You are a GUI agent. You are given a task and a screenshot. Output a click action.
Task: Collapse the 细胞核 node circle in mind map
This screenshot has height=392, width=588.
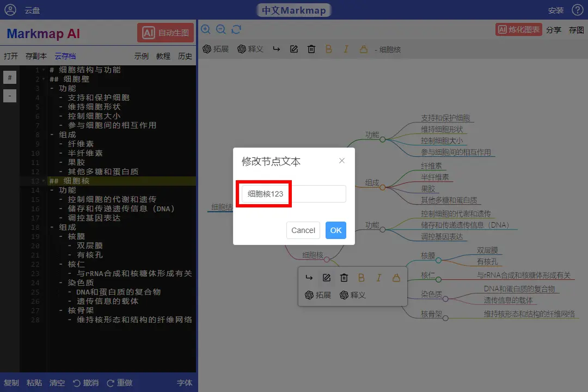coord(327,260)
